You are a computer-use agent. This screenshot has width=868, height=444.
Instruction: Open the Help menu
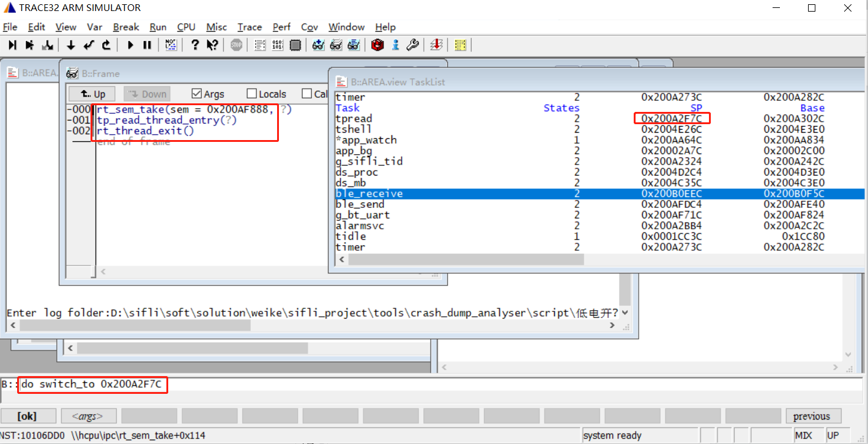(x=385, y=27)
